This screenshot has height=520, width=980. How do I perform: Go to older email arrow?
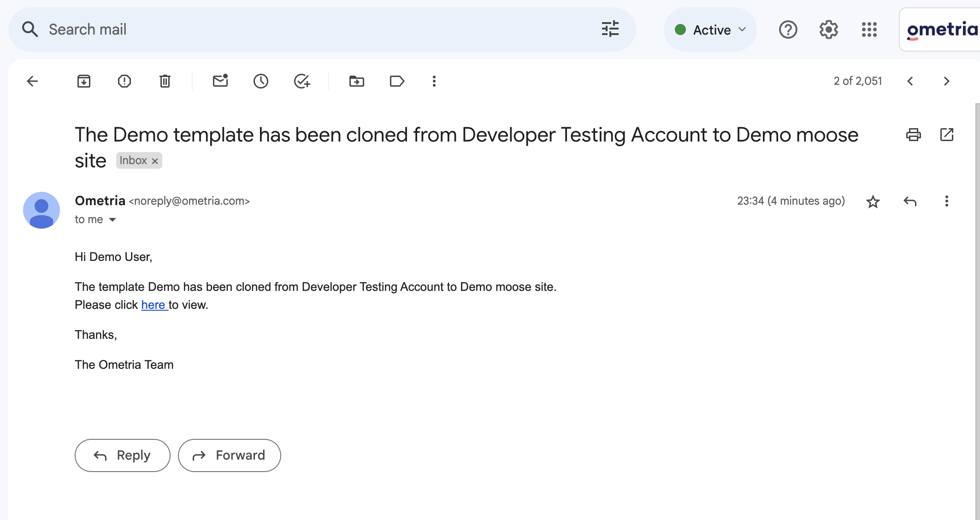[947, 82]
